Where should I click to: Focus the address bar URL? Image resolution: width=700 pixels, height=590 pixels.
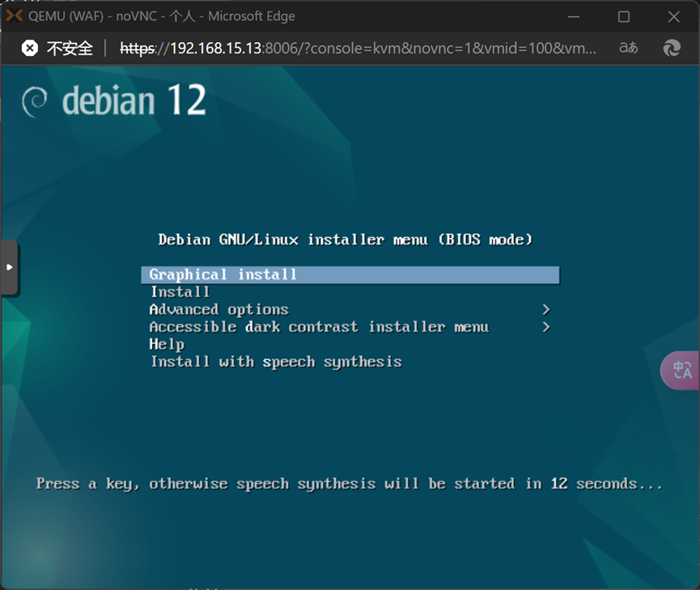point(358,48)
